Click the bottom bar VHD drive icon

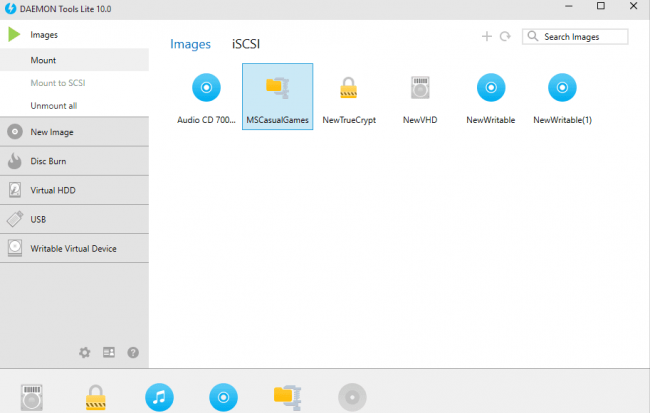(x=32, y=397)
